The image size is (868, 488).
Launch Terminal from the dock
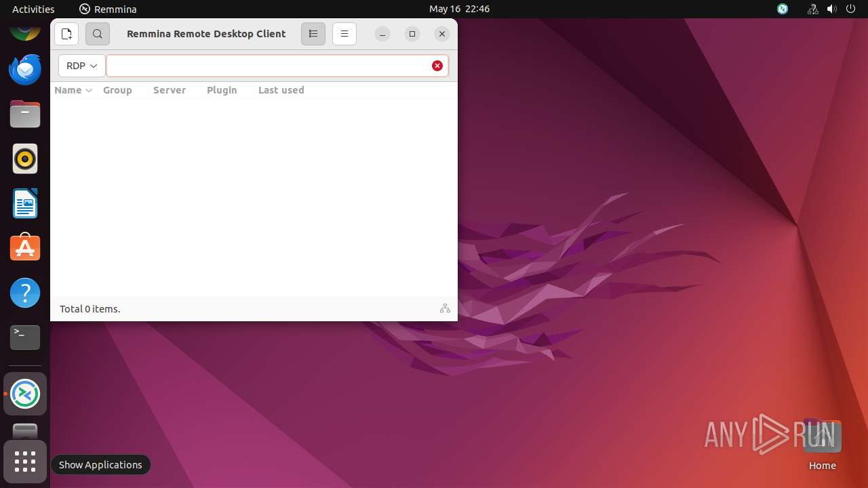click(25, 337)
